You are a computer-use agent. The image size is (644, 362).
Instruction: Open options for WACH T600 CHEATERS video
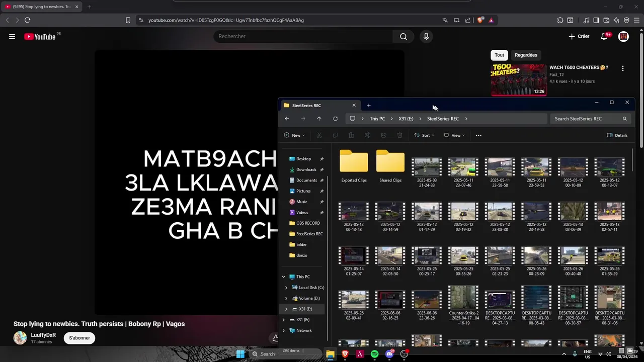622,68
